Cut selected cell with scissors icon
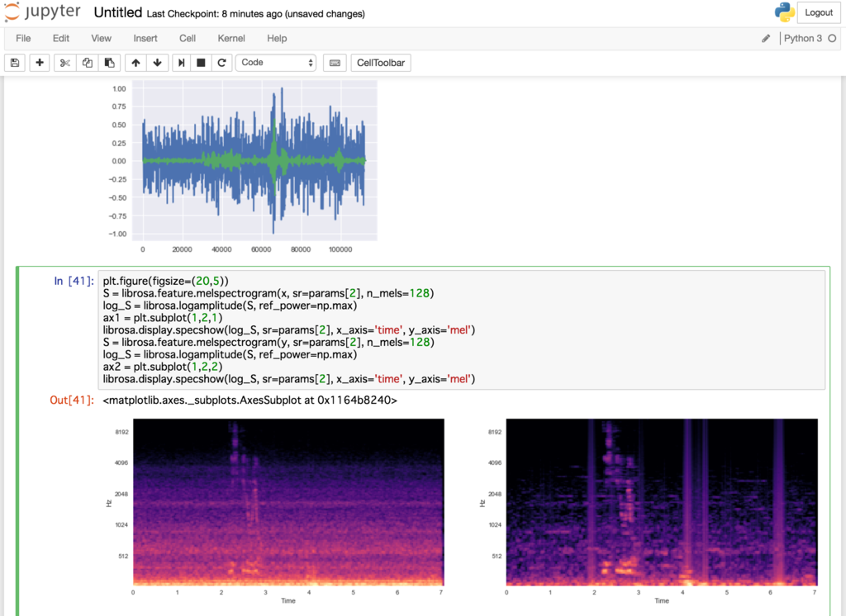The image size is (846, 616). point(64,63)
